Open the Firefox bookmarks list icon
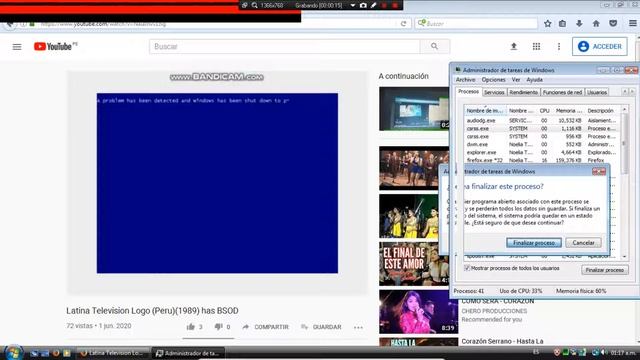The image size is (640, 360). 562,24
